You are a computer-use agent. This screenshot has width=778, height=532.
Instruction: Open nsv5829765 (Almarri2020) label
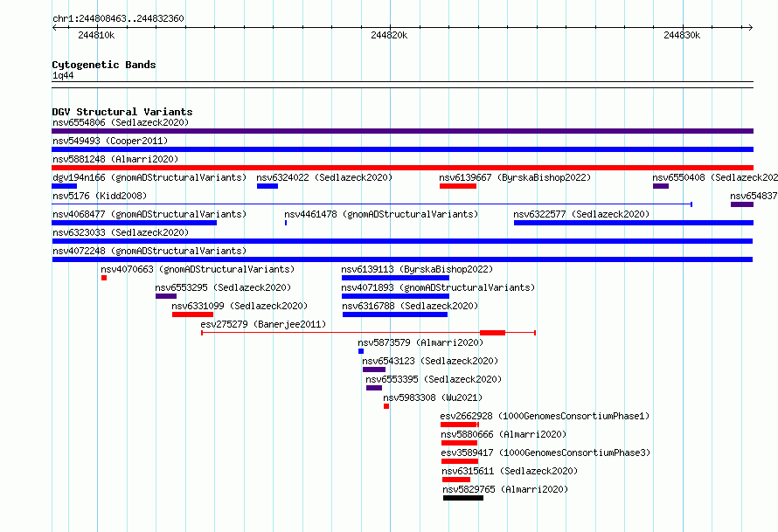point(505,489)
